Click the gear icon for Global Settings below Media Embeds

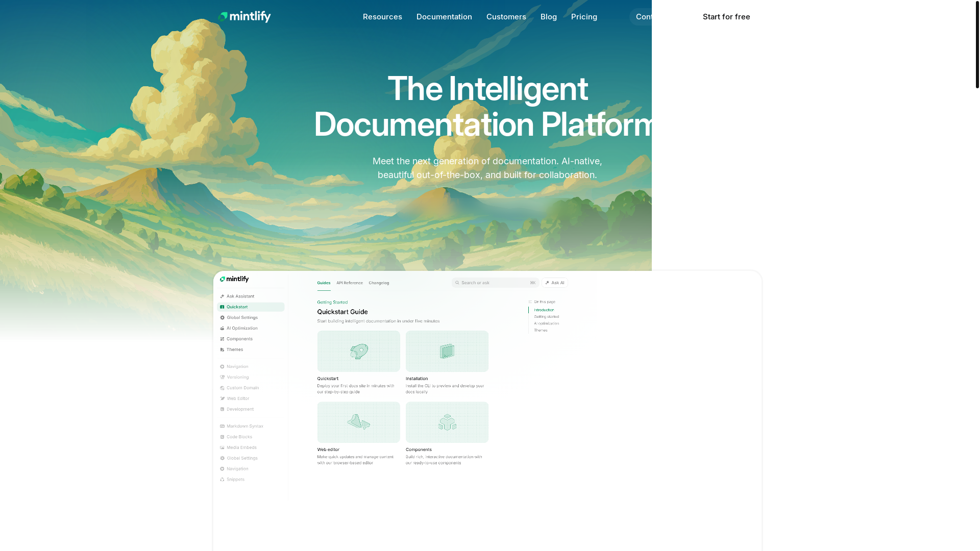click(x=222, y=459)
